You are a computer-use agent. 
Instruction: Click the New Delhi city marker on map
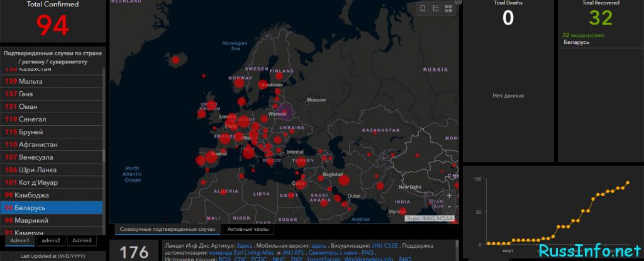point(399,191)
